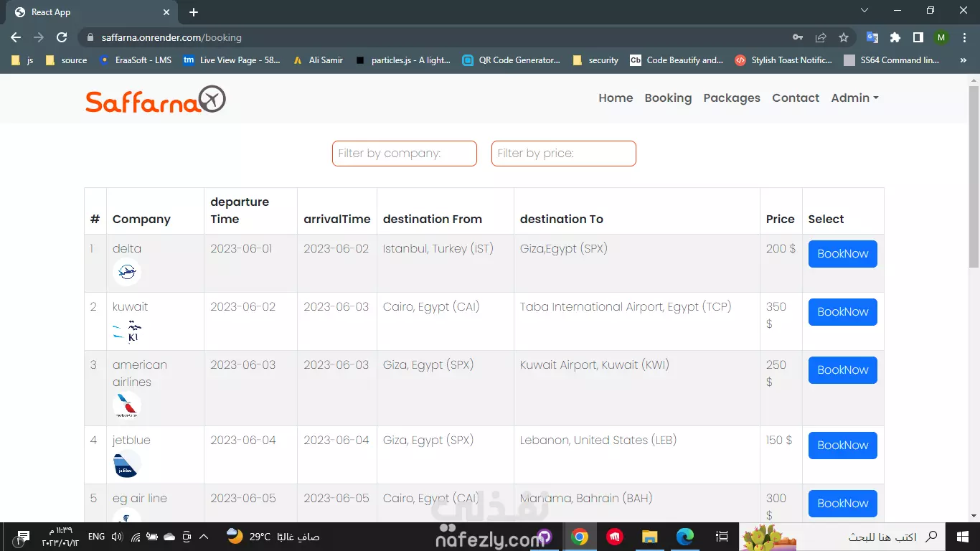Book the eg air line flight

[842, 504]
